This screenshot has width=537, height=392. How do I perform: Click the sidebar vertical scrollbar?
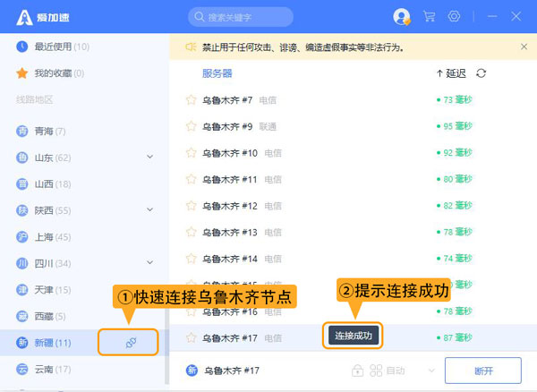167,345
